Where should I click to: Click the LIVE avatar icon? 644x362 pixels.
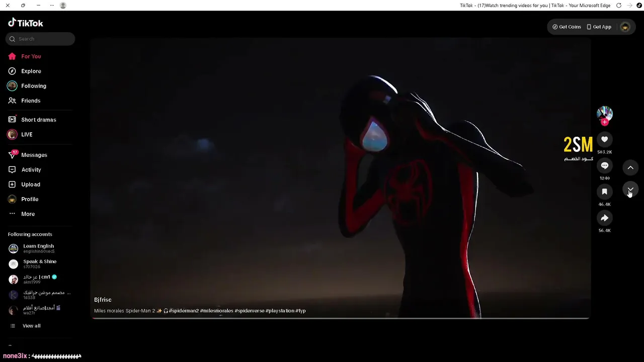pos(12,134)
